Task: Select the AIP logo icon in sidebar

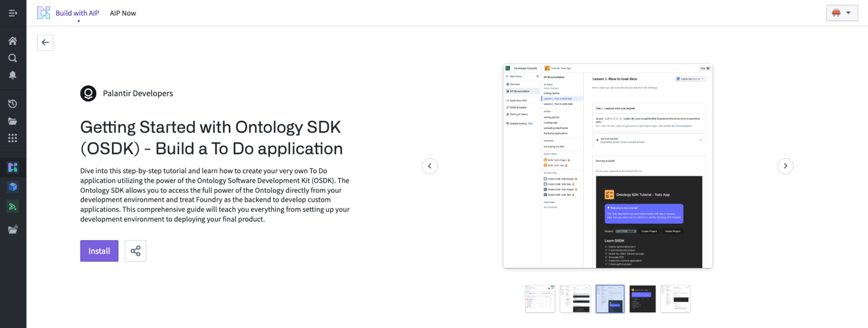Action: (x=13, y=167)
